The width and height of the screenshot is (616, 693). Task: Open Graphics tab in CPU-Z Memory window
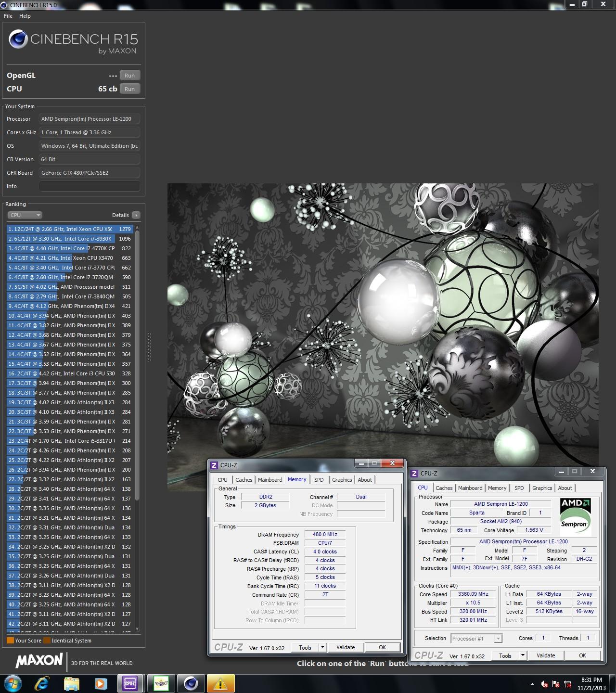tap(342, 480)
